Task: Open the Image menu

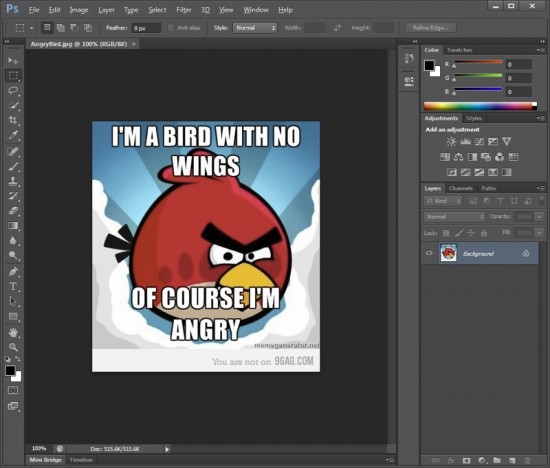Action: [x=79, y=10]
